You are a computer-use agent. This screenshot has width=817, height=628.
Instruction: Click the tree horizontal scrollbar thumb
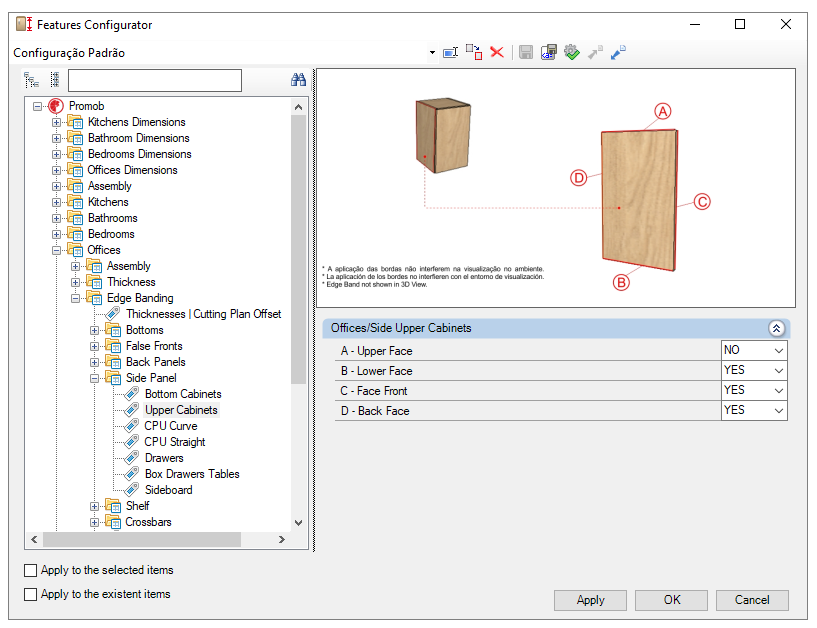point(142,539)
